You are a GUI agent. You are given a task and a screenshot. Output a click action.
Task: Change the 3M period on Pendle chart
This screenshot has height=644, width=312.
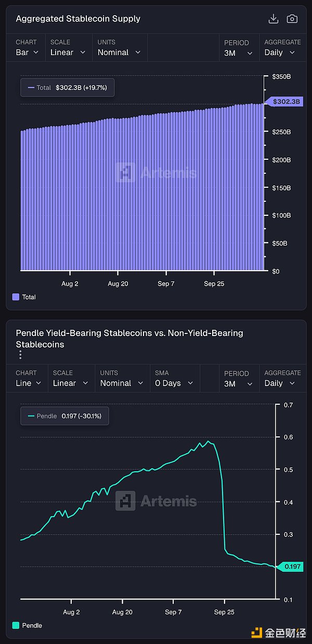point(238,383)
